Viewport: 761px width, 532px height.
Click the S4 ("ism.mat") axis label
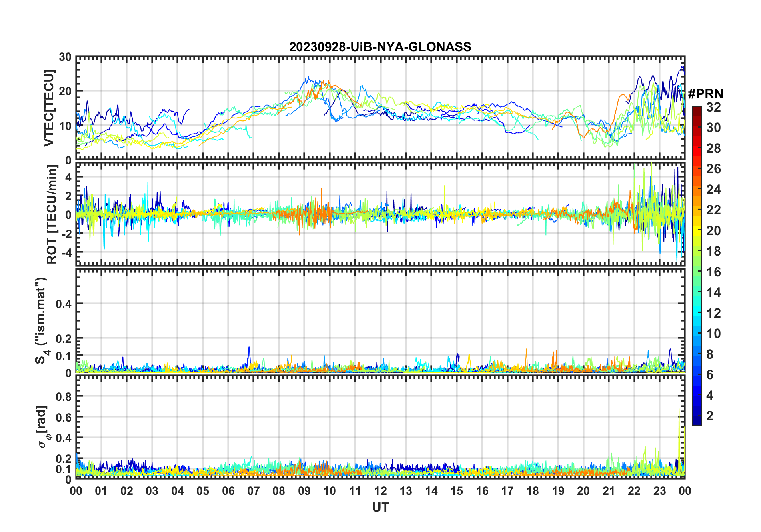(42, 321)
